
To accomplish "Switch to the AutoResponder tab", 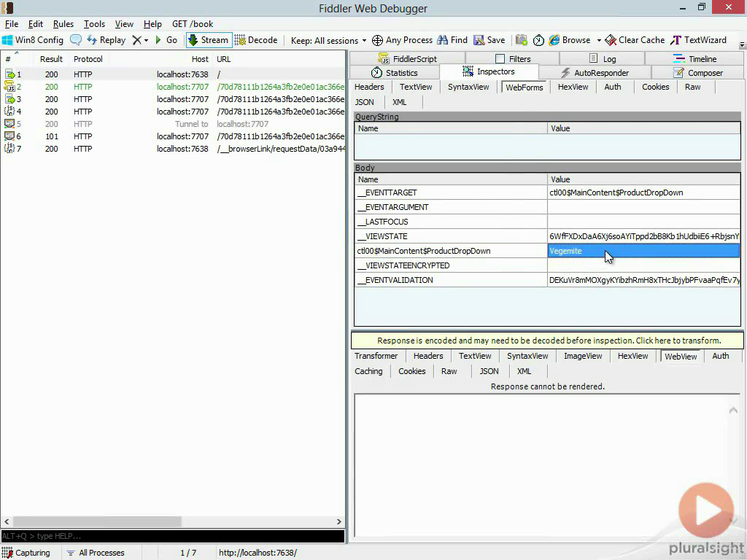I will click(x=595, y=73).
